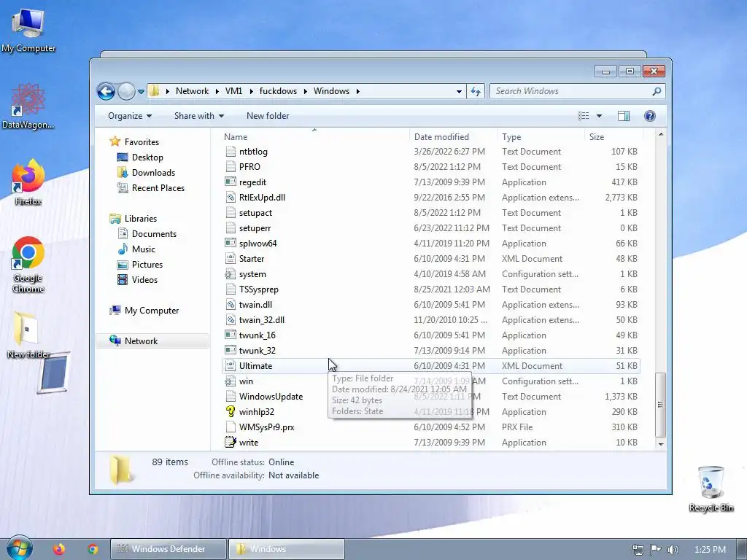Open the Help question mark icon
The image size is (747, 560).
(649, 116)
